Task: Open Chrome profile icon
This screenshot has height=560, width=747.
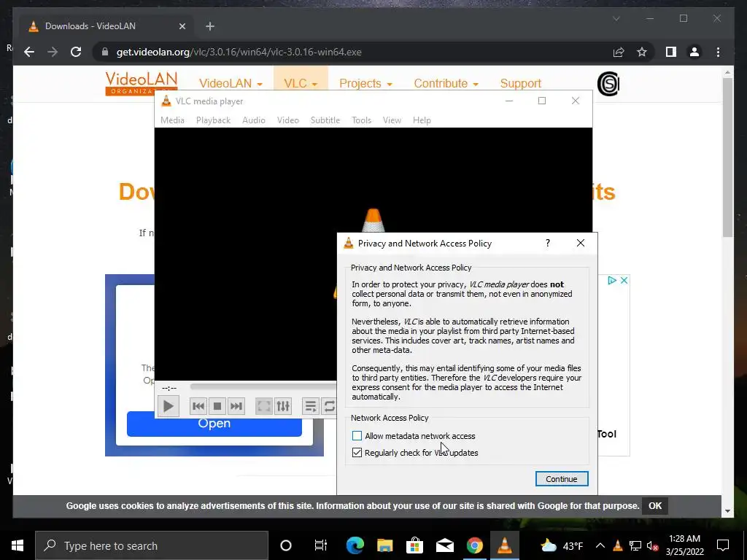Action: tap(694, 52)
